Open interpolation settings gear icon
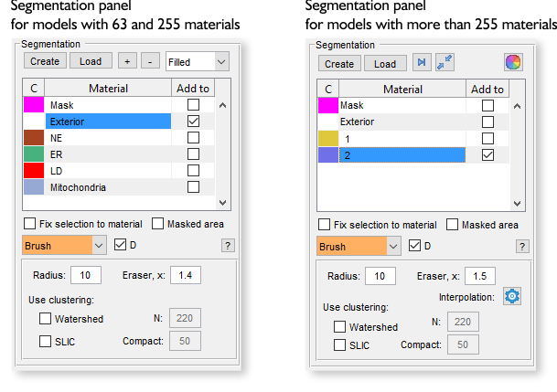557x392 pixels. (512, 297)
